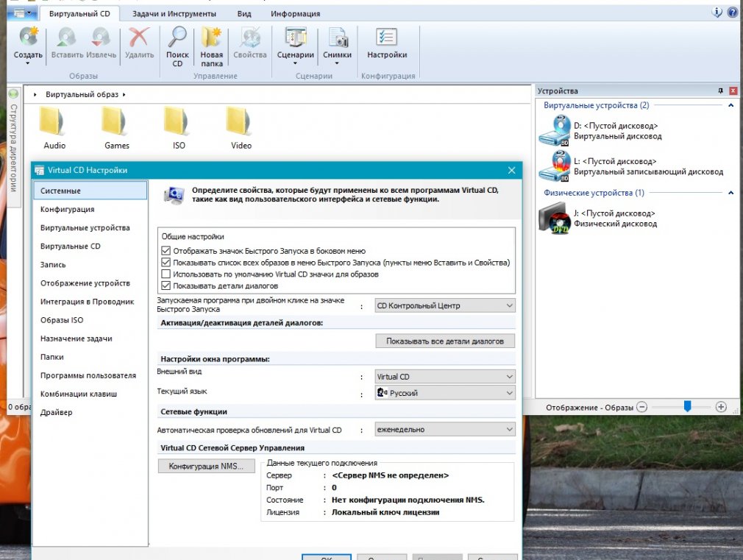Select physical DVD drive J: icon

coord(555,218)
